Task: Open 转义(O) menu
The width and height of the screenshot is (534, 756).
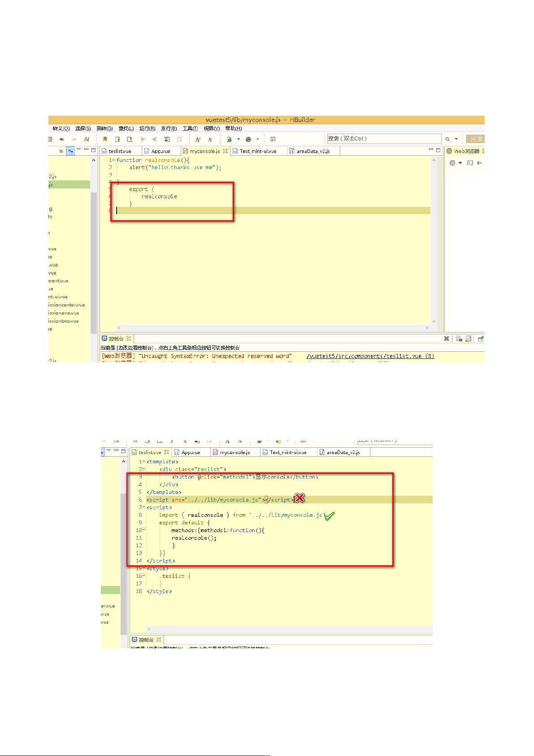Action: point(61,128)
